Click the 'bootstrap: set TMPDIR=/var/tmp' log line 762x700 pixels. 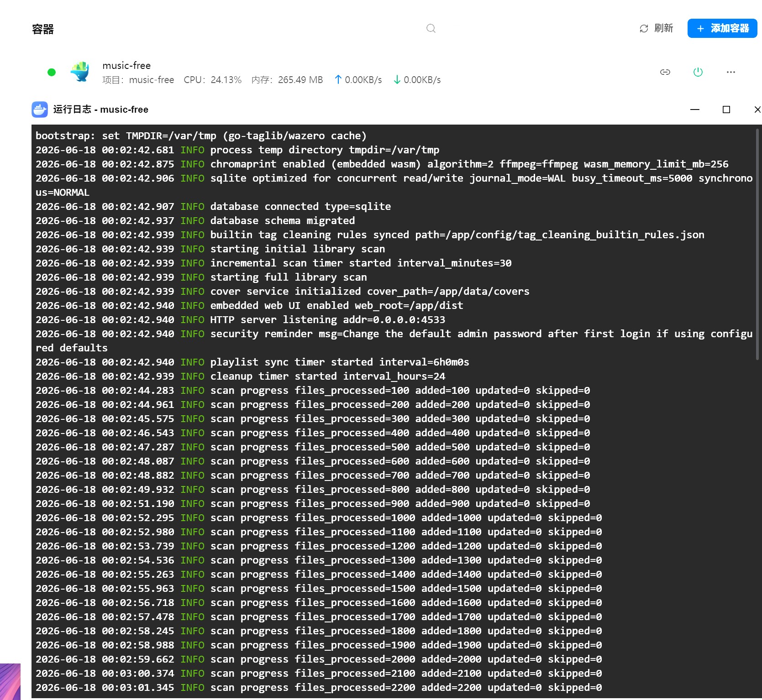pyautogui.click(x=201, y=136)
